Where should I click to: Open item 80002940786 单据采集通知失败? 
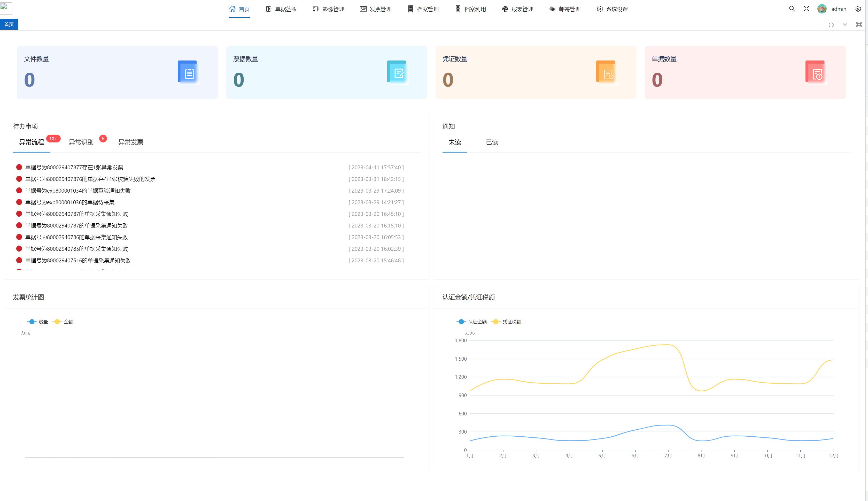point(77,237)
